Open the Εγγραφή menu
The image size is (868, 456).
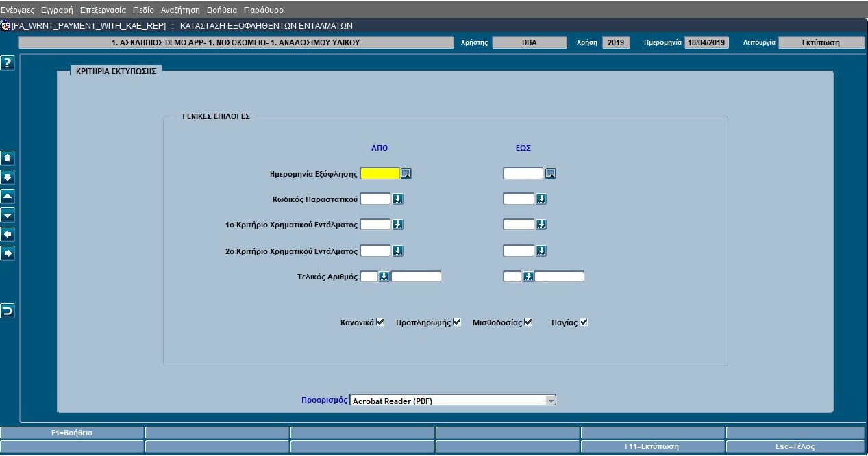[58, 10]
